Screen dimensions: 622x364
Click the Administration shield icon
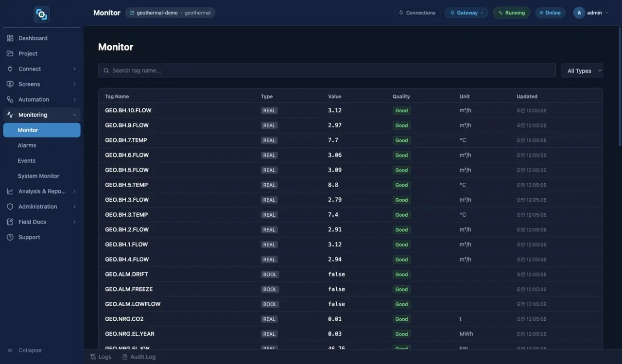(x=10, y=207)
